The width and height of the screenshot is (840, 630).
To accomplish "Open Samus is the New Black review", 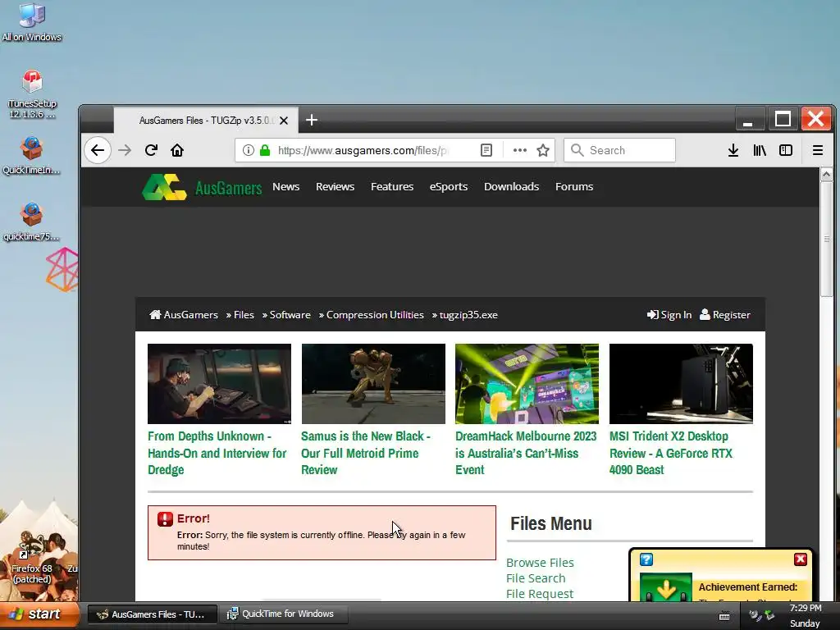I will tap(365, 453).
